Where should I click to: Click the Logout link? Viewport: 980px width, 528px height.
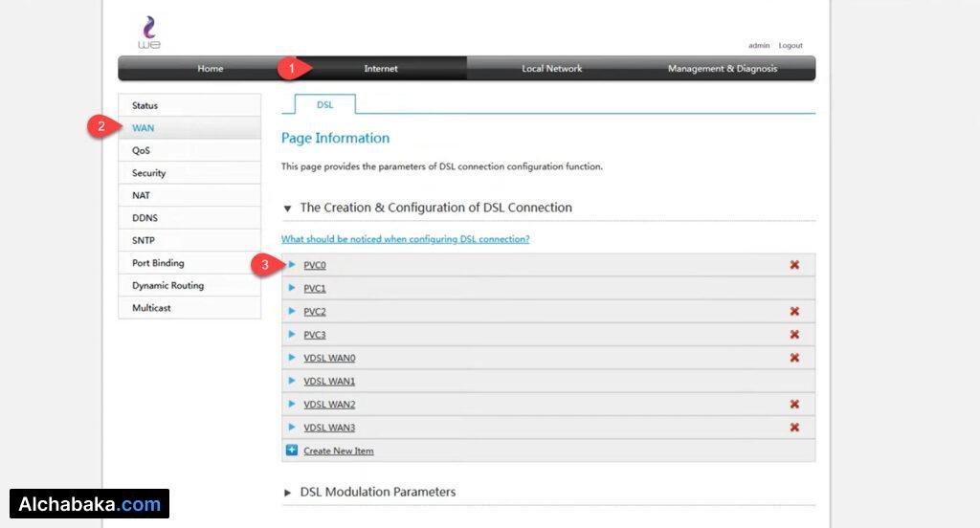click(x=791, y=46)
